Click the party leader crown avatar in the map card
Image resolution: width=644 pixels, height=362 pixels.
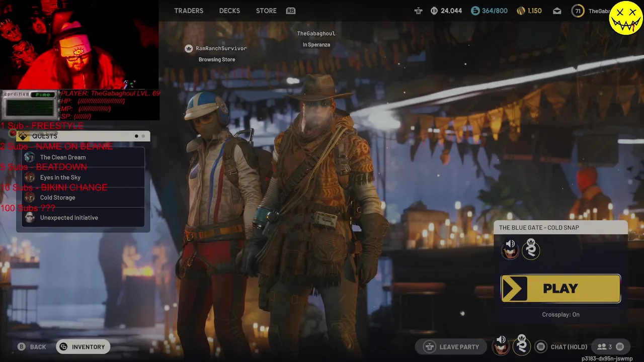[531, 249]
